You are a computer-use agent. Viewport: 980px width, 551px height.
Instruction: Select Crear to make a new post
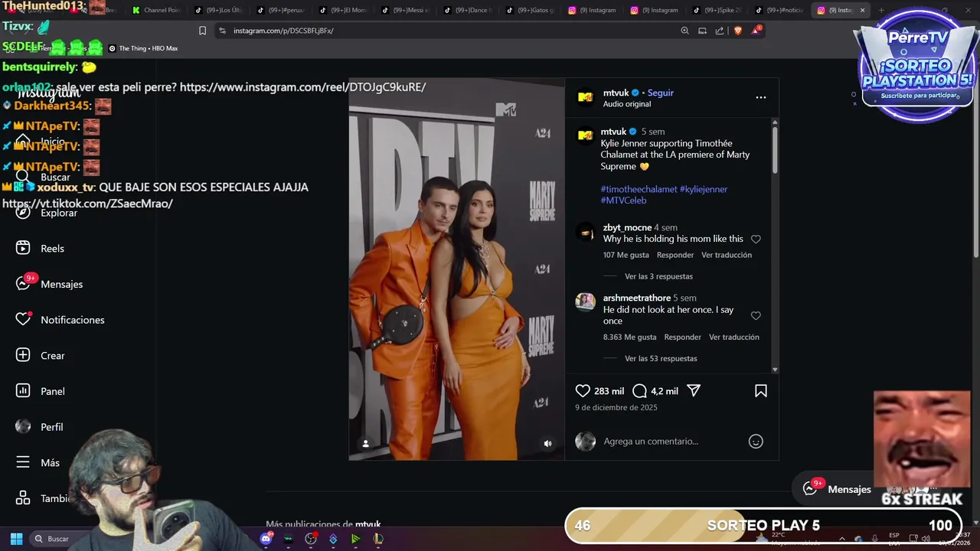41,355
